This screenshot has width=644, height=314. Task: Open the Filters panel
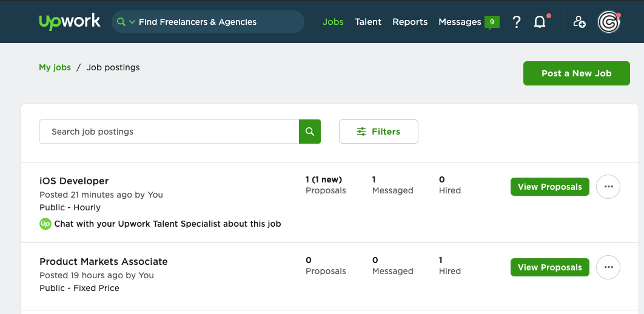click(378, 132)
